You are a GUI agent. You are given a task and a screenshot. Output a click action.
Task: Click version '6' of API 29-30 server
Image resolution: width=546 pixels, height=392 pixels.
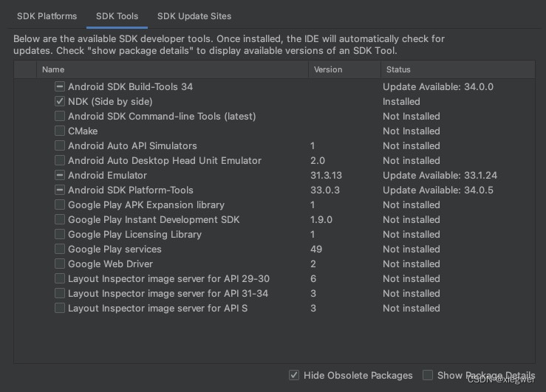click(x=313, y=278)
